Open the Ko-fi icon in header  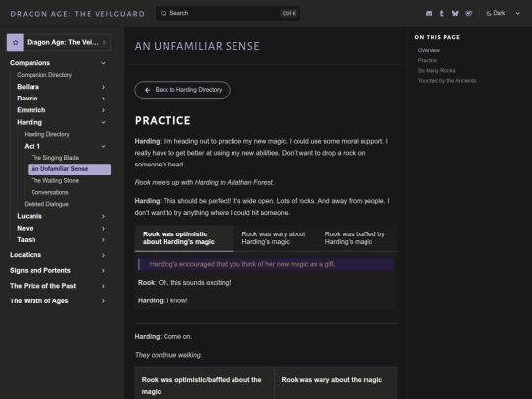(469, 13)
